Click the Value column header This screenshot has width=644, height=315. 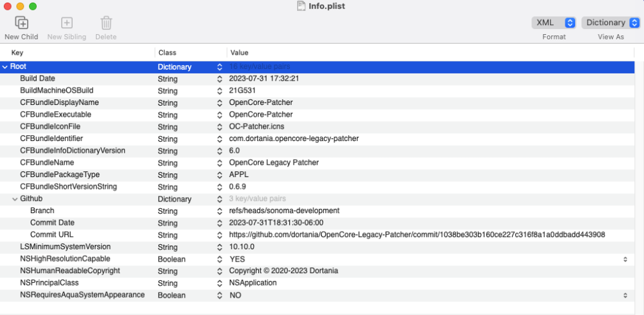[239, 53]
